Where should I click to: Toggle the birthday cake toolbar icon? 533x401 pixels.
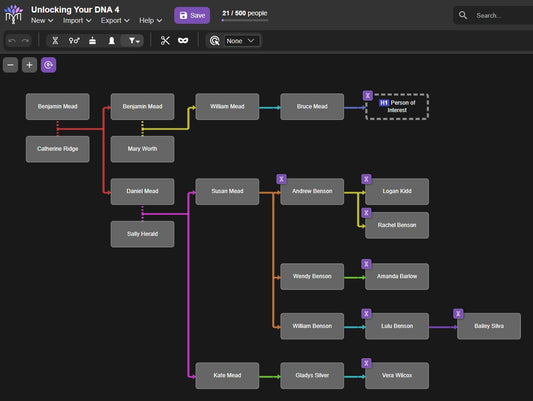92,41
